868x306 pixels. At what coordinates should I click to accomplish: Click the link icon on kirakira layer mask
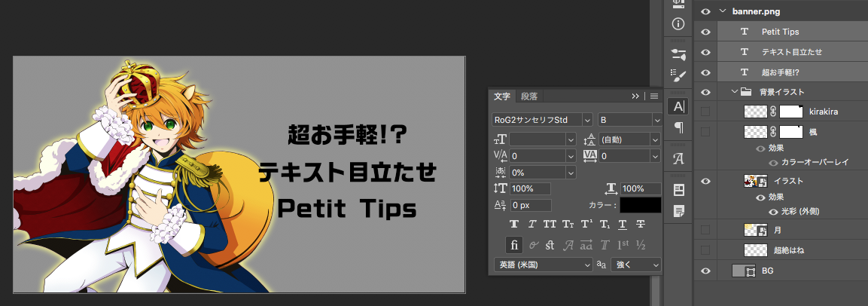[773, 112]
